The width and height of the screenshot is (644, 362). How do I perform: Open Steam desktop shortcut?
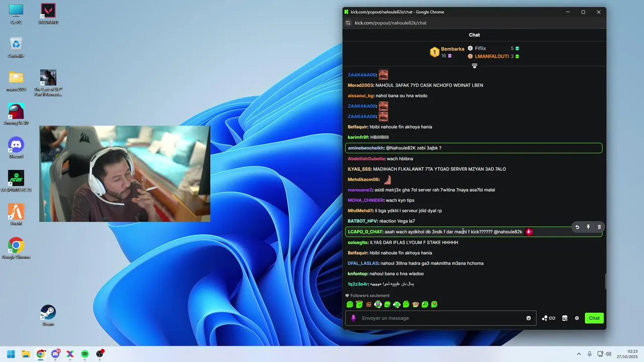click(x=48, y=315)
